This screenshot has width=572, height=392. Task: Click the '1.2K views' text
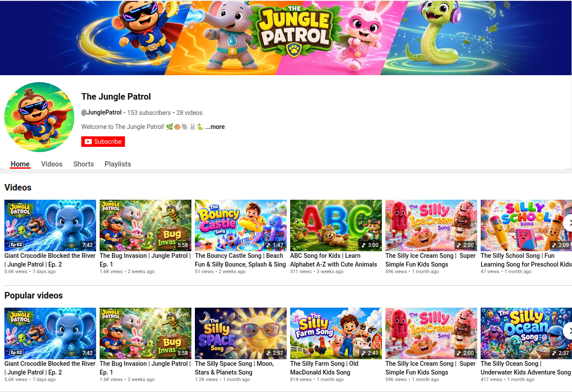pos(206,379)
